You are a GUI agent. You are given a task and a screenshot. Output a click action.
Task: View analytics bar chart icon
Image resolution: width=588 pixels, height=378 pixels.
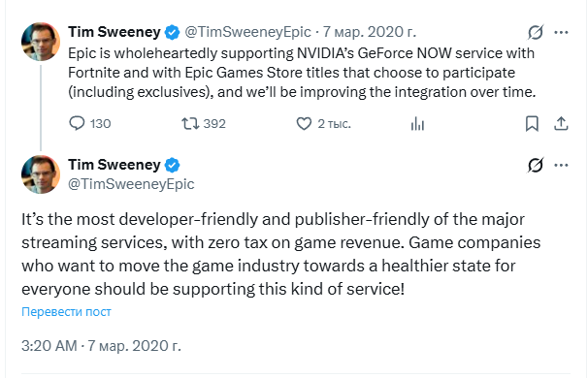coord(417,124)
